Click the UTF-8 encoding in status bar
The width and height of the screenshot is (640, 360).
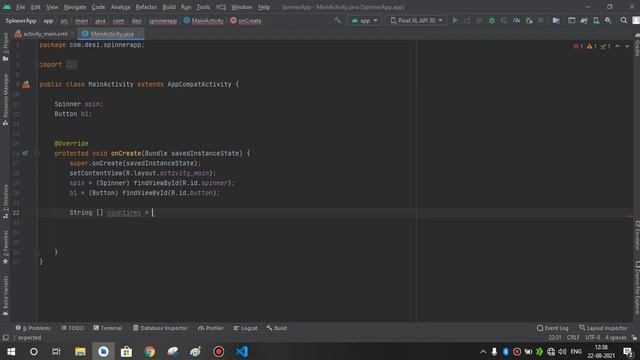coord(592,338)
